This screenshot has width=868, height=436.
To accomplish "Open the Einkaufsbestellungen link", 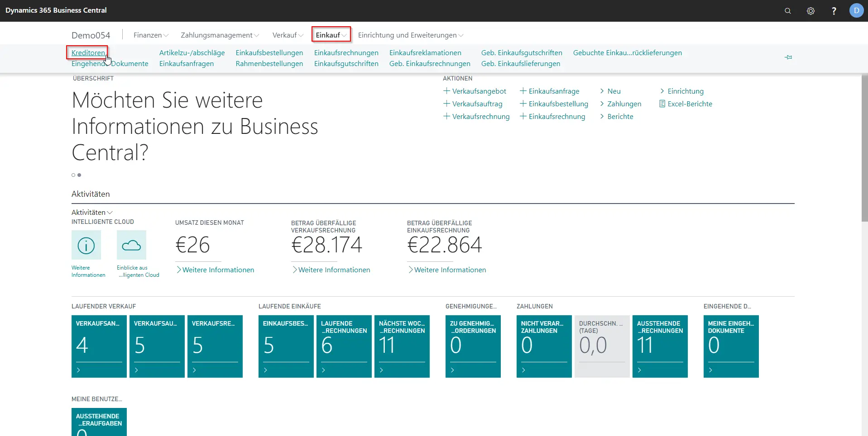I will pyautogui.click(x=269, y=53).
